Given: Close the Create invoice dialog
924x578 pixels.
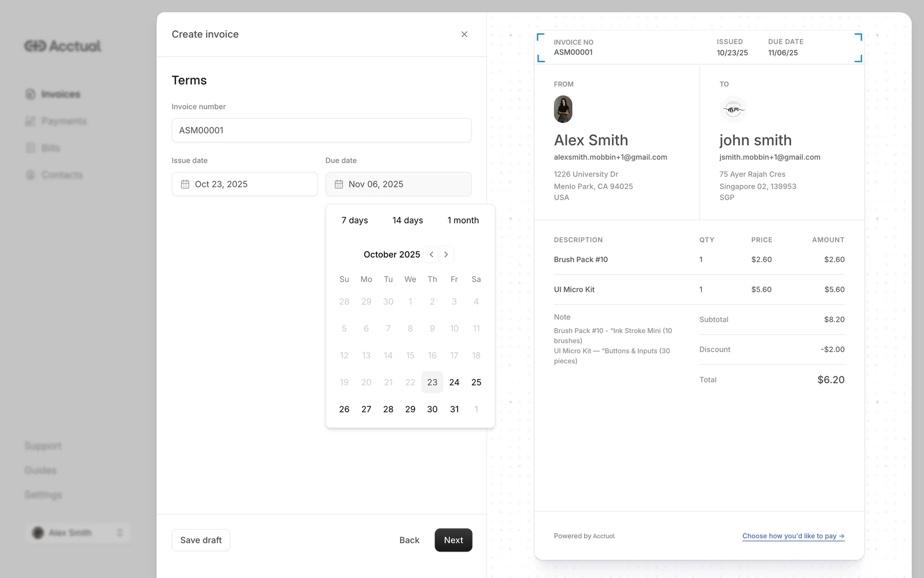Looking at the screenshot, I should click(x=464, y=34).
